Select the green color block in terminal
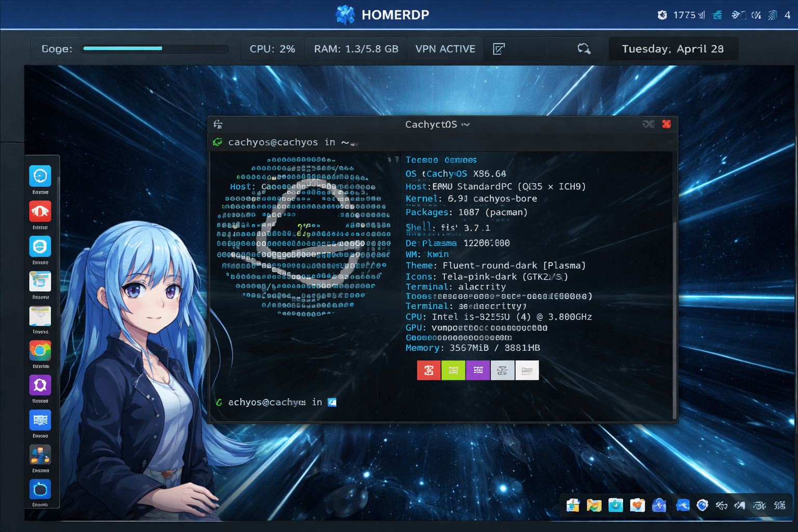 pyautogui.click(x=453, y=370)
